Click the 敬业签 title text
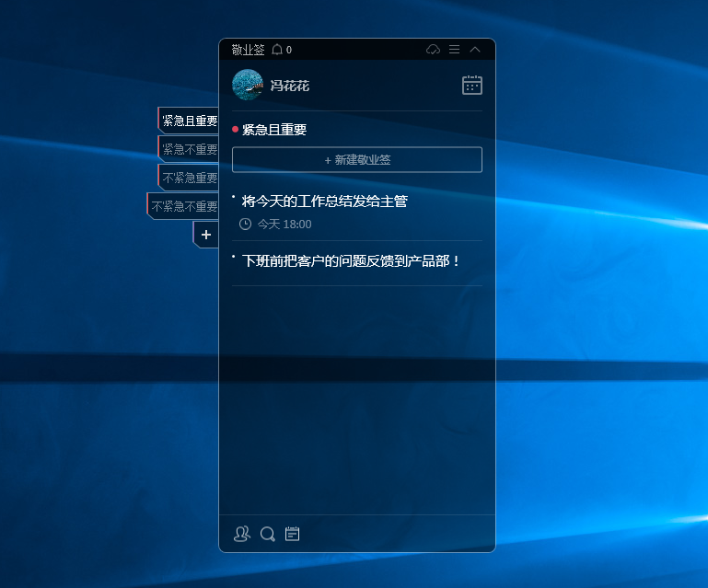Viewport: 708px width, 588px height. click(248, 50)
